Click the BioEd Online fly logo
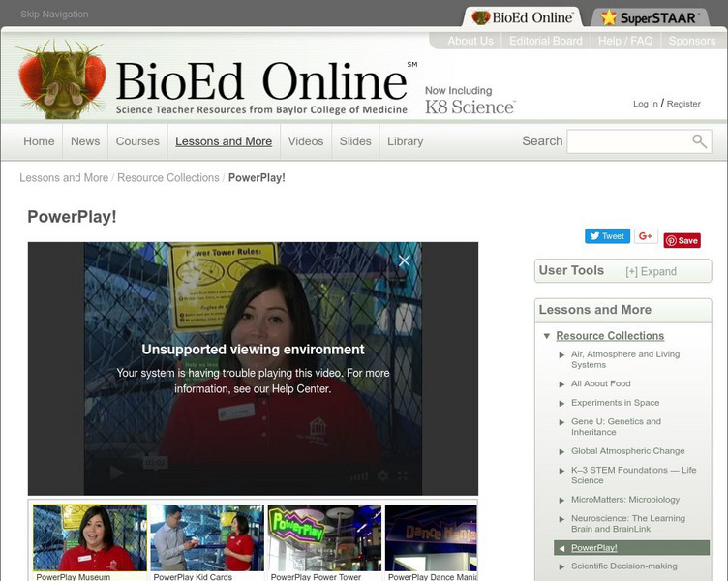 pos(61,79)
